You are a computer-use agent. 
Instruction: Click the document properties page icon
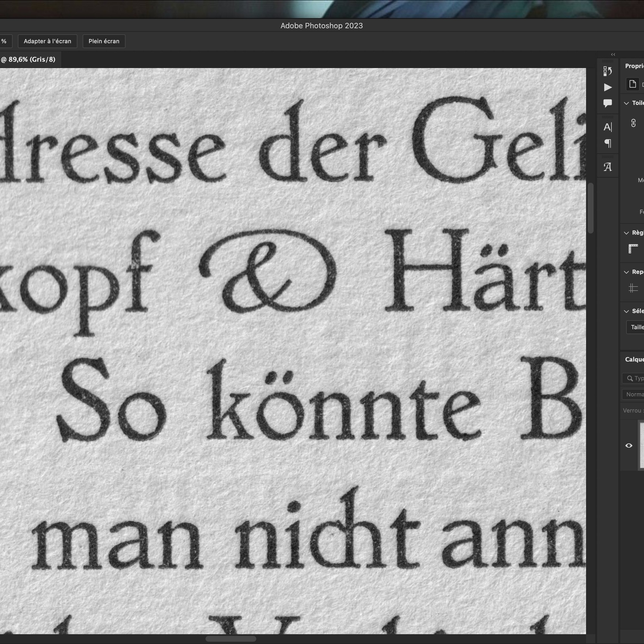click(632, 84)
